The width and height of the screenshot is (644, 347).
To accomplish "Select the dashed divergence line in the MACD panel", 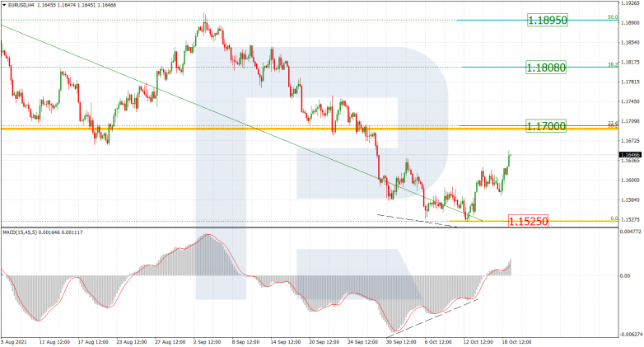I will pos(432,318).
